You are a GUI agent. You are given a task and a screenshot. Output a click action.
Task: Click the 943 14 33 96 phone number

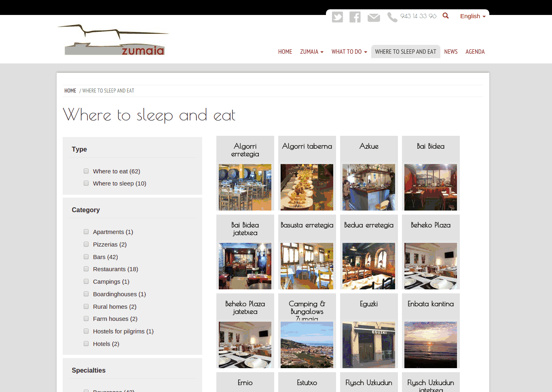418,16
